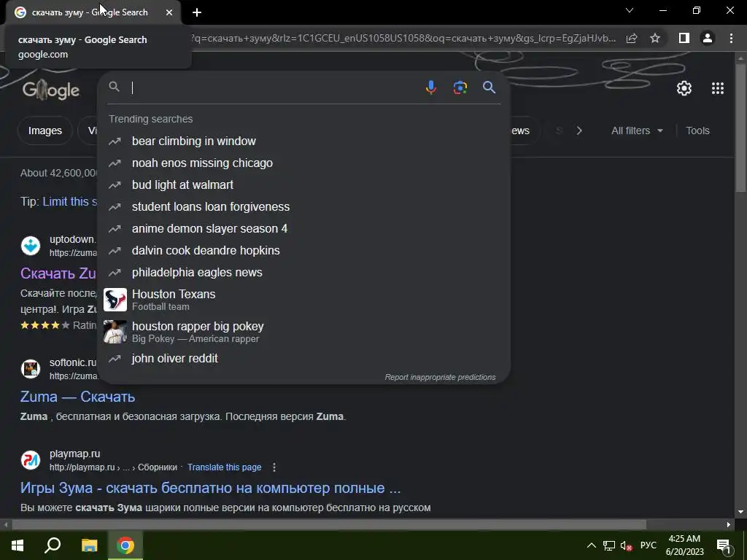Click into the Google search input
The image size is (747, 560).
[x=275, y=87]
